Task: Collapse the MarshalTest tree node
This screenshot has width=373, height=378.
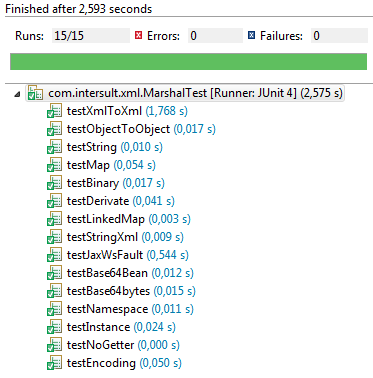Action: pyautogui.click(x=17, y=95)
